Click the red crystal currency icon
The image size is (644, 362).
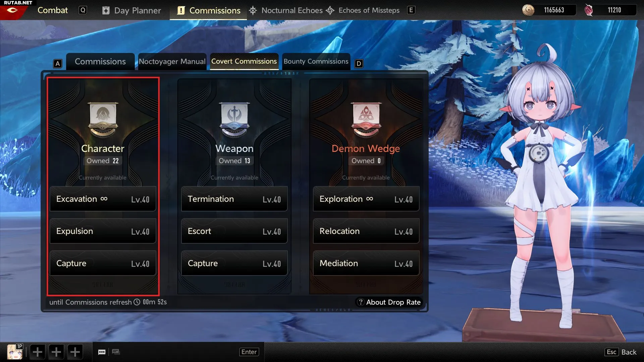(589, 10)
